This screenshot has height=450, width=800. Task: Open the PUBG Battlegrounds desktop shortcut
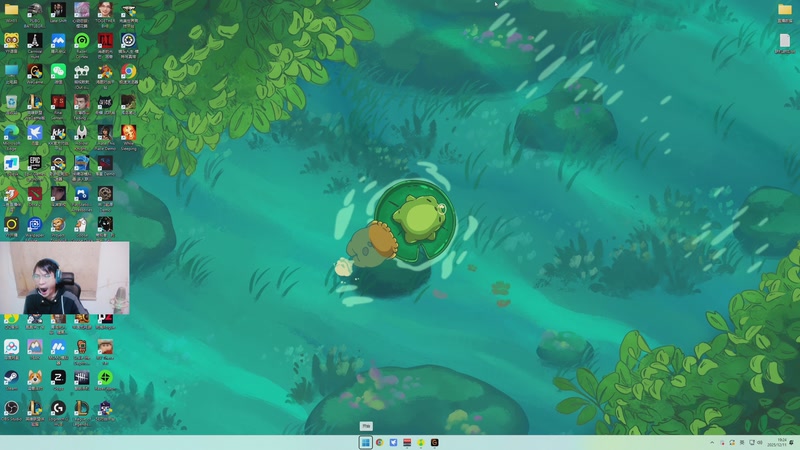pos(35,10)
